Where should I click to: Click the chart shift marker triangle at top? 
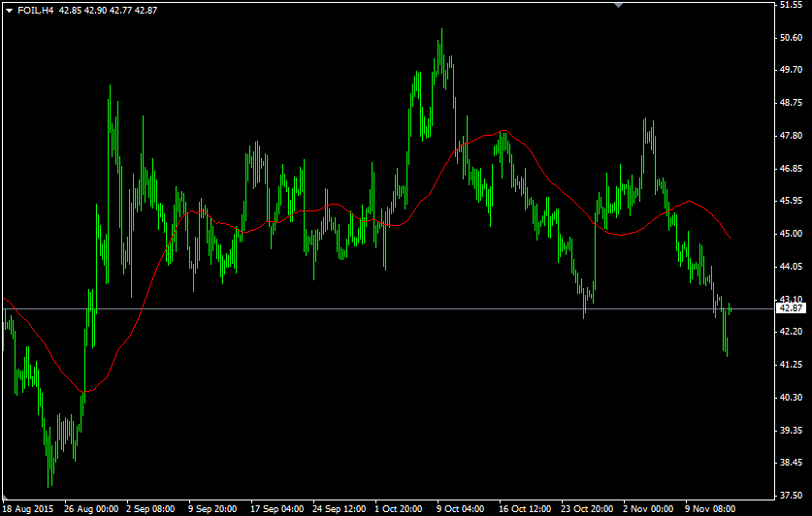pyautogui.click(x=618, y=5)
